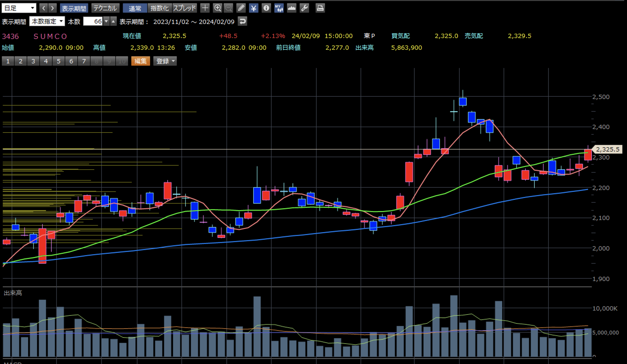Click the crosshair cursor tool icon
This screenshot has height=364, width=627.
click(x=205, y=8)
